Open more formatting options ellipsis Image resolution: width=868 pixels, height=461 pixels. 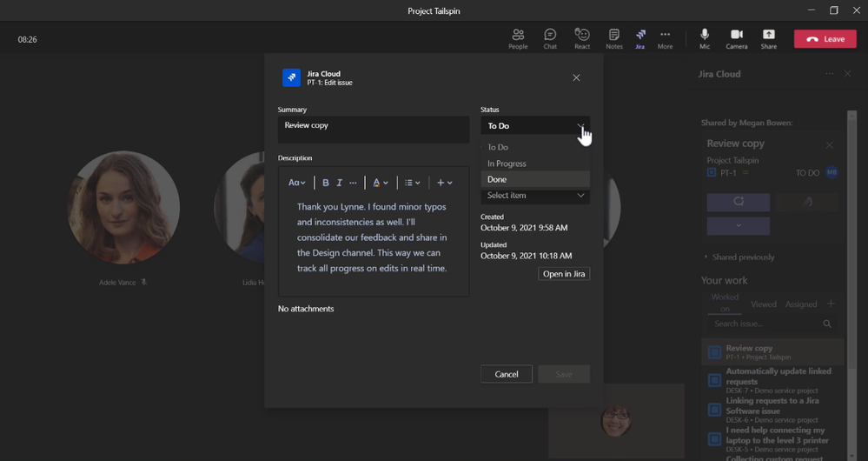tap(353, 183)
